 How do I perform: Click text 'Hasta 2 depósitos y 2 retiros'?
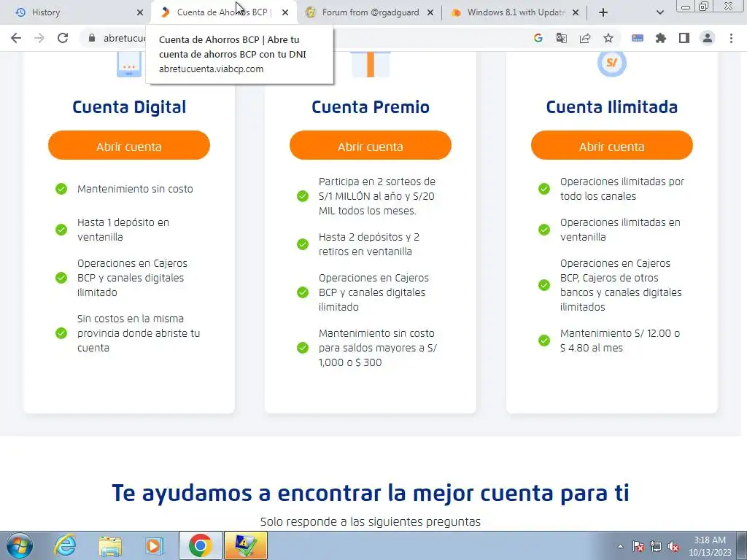pos(369,244)
